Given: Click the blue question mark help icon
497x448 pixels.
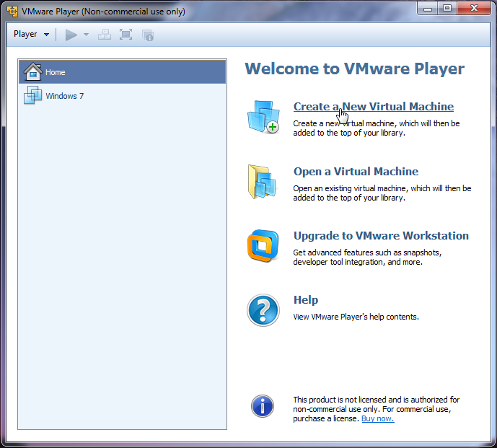Looking at the screenshot, I should (x=263, y=310).
